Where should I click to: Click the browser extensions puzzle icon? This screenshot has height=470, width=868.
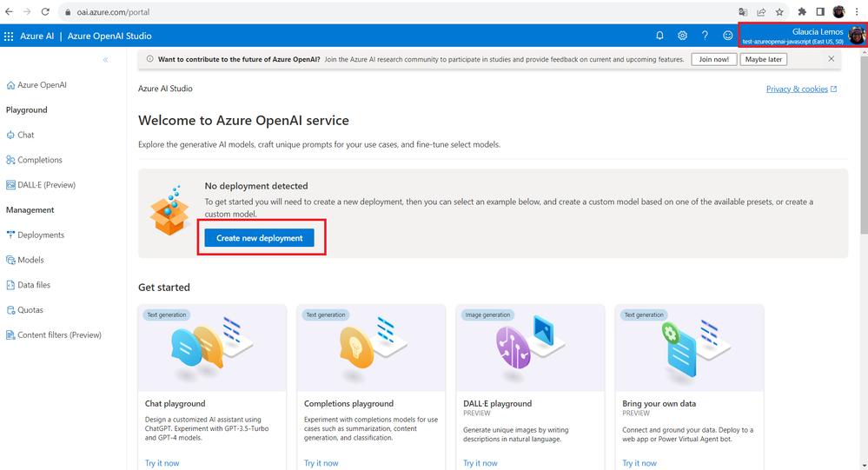tap(802, 12)
